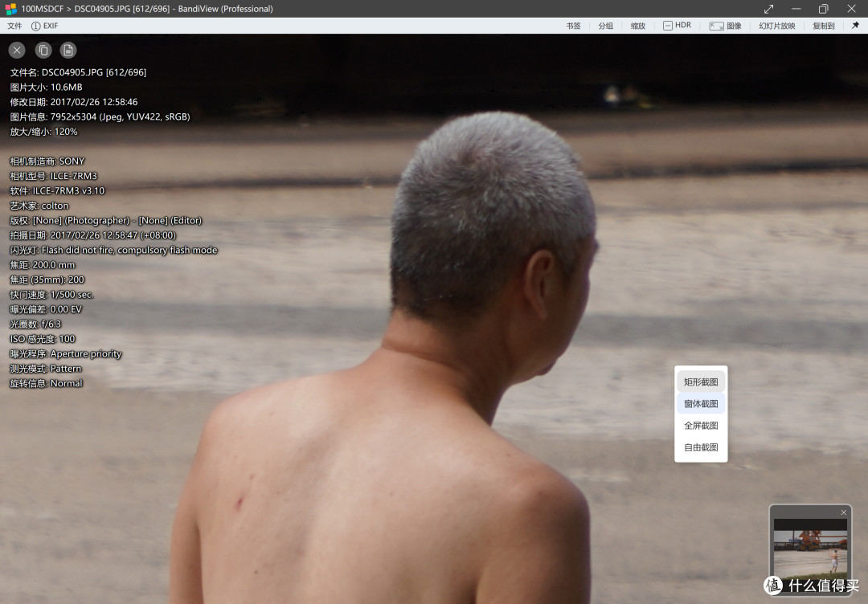Open the 书签 bookmarks menu
Screen dimensions: 868x604
pos(573,26)
